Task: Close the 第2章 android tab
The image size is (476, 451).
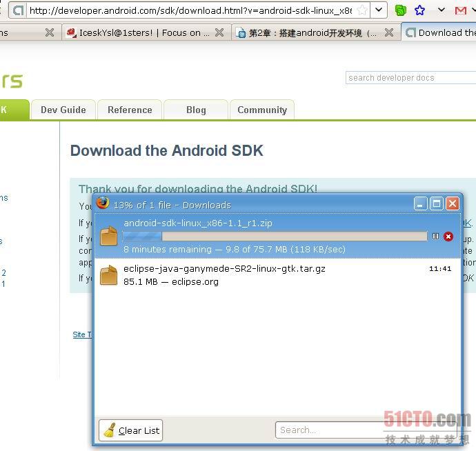Action: 389,32
